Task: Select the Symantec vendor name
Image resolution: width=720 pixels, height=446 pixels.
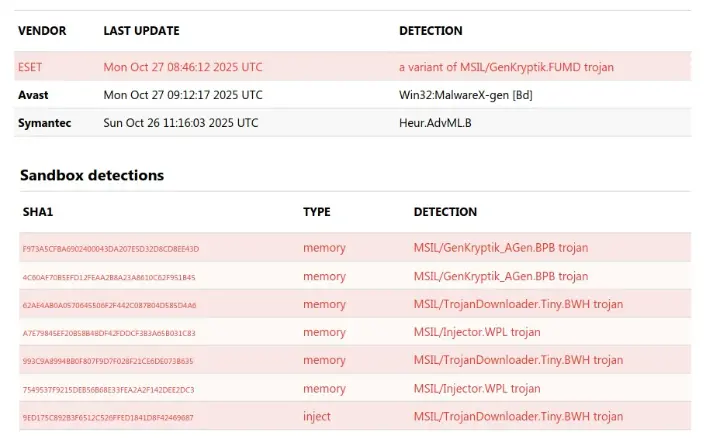Action: [44, 123]
